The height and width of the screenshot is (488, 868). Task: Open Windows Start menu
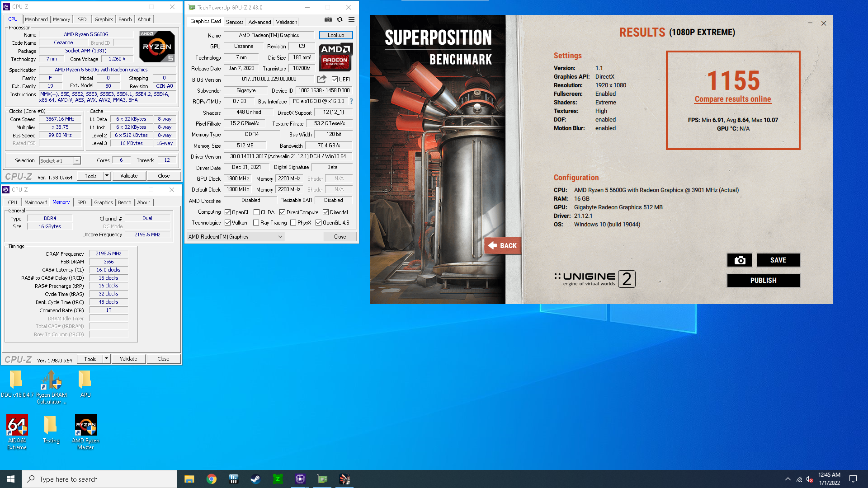coord(11,479)
